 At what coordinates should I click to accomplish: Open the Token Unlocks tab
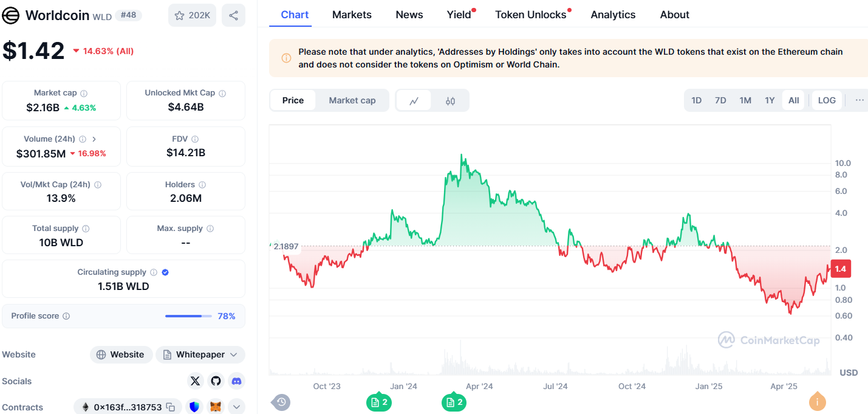point(530,15)
